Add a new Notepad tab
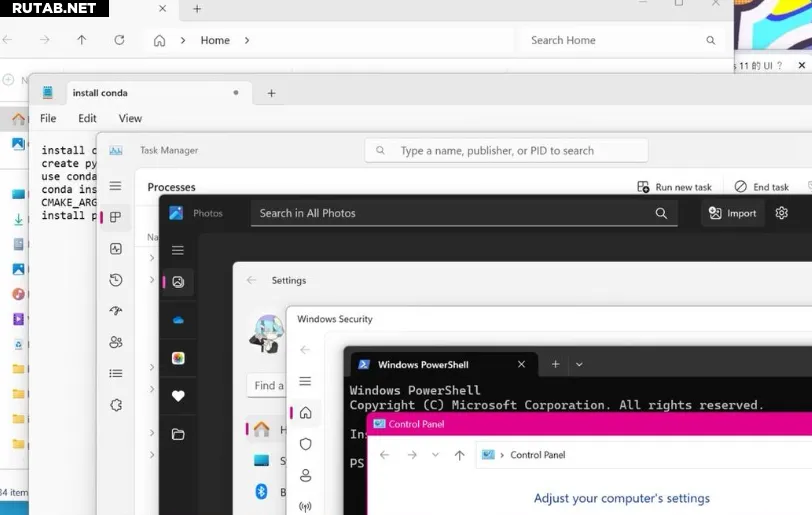Viewport: 812px width, 515px height. click(x=271, y=93)
